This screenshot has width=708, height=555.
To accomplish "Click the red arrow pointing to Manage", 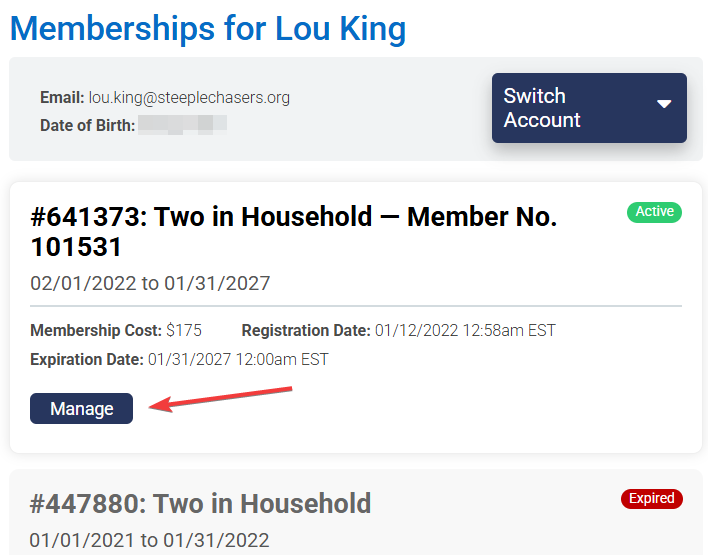I will [220, 396].
